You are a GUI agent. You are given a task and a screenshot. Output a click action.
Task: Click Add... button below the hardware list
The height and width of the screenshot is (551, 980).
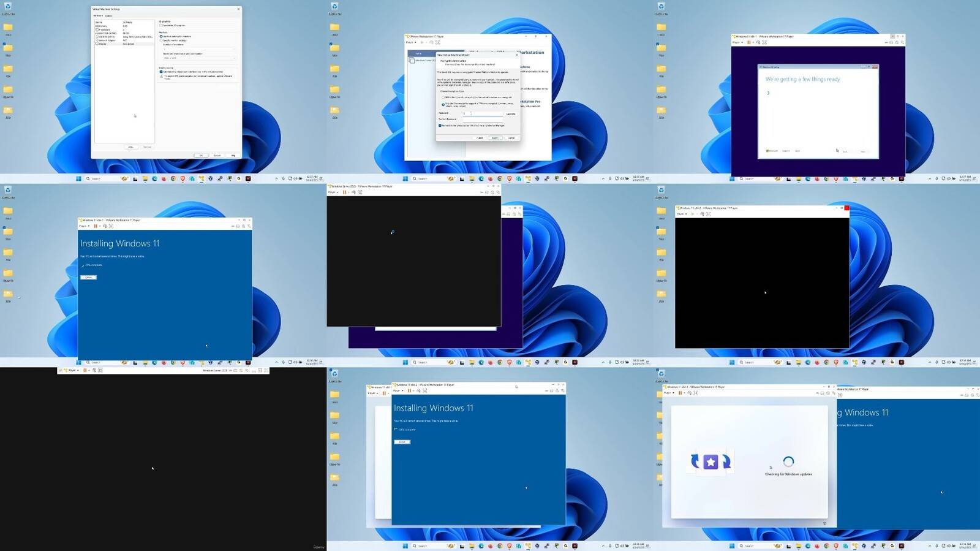(131, 147)
